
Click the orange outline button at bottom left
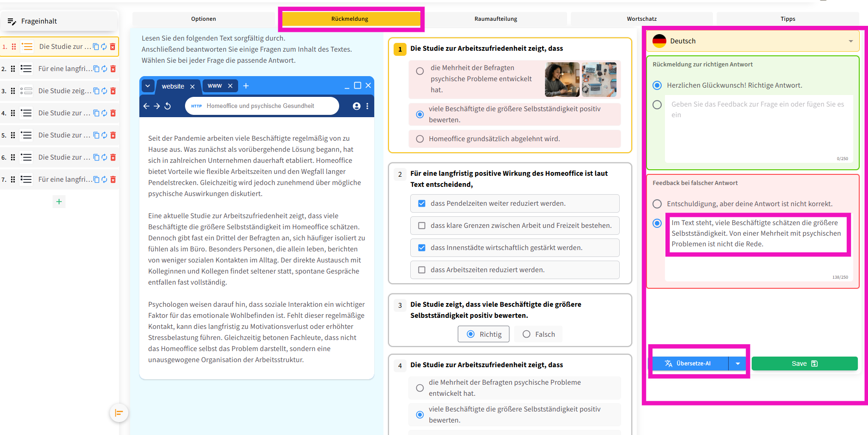point(119,413)
